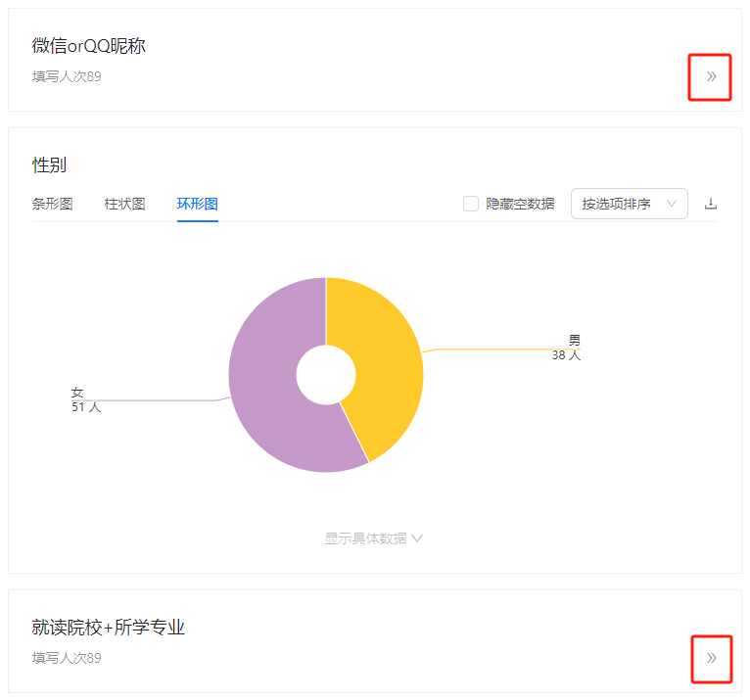Download the 性别 chart via download icon
The width and height of the screenshot is (750, 700).
[710, 204]
